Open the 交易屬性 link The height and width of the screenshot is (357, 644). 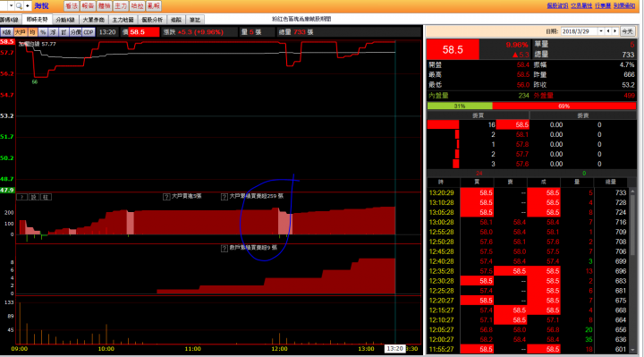pos(581,5)
